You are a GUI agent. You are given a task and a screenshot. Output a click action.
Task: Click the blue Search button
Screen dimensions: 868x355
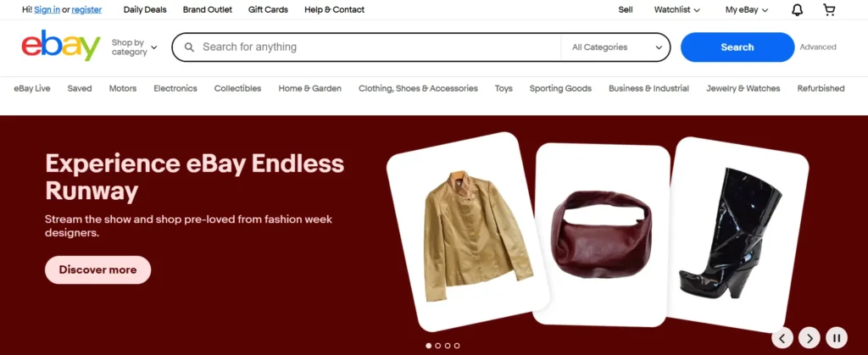pos(737,47)
